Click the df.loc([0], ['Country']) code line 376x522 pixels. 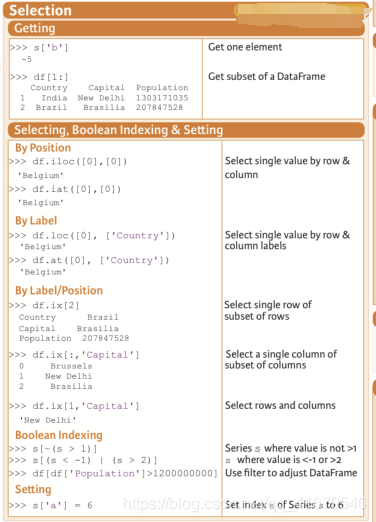(x=92, y=236)
